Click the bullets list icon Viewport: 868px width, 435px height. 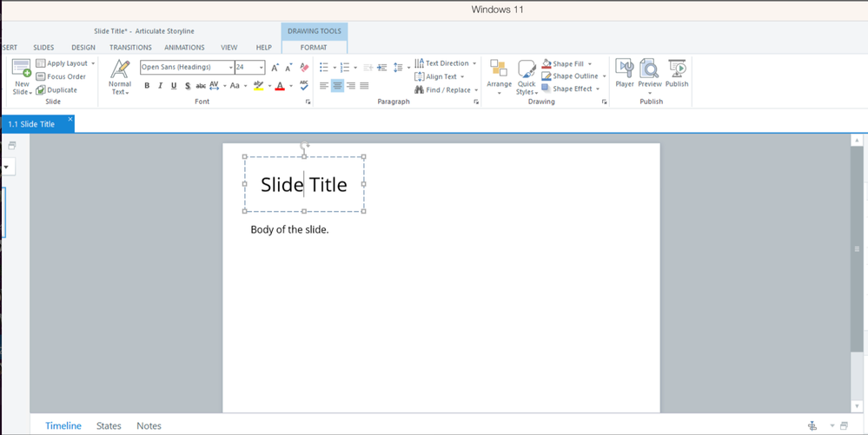pyautogui.click(x=324, y=68)
